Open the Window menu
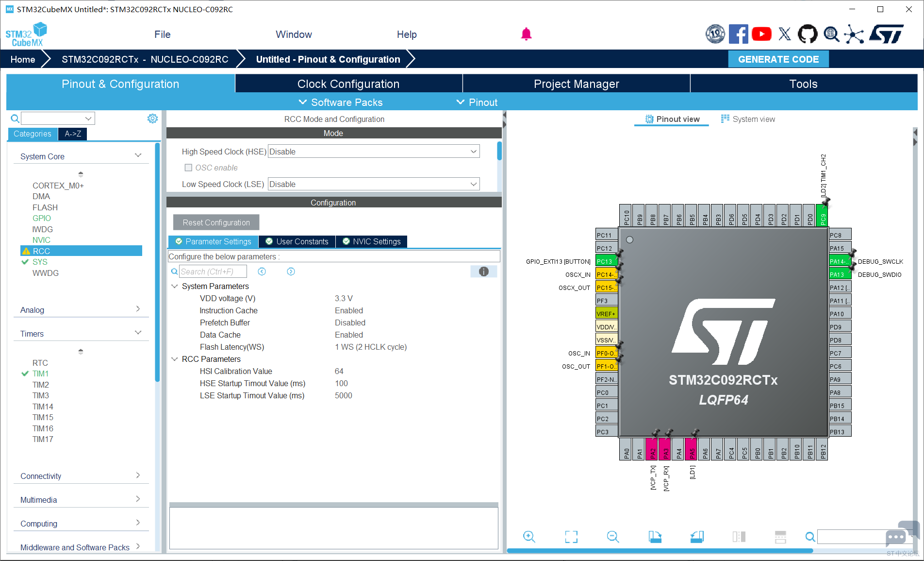Screen dimensions: 924x561 point(294,34)
